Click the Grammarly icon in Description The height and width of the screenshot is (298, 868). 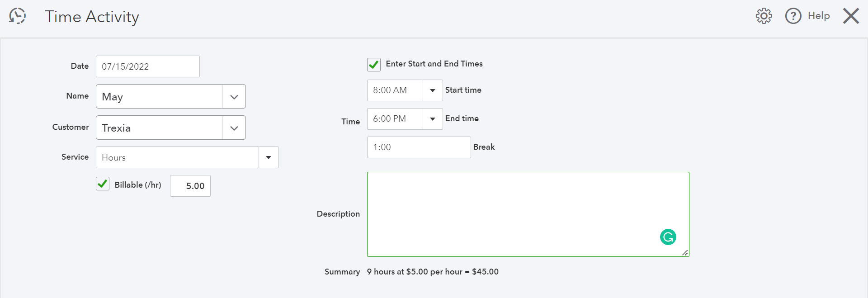point(668,237)
